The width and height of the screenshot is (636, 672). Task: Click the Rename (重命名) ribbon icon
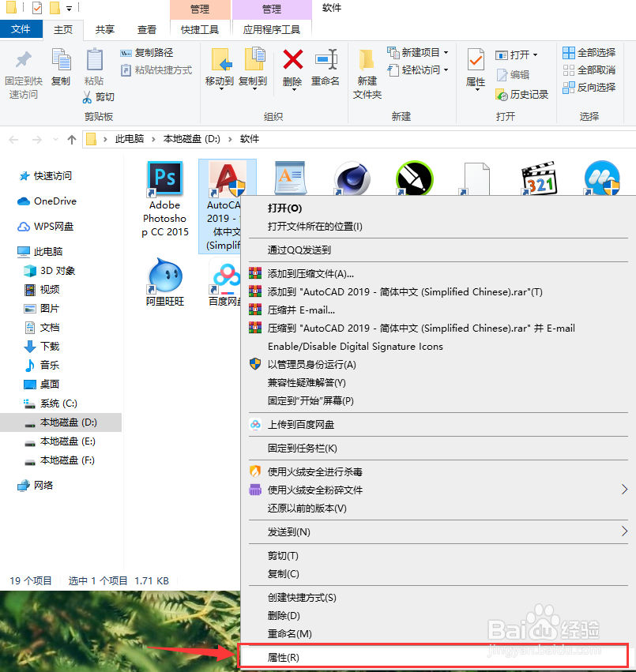326,59
